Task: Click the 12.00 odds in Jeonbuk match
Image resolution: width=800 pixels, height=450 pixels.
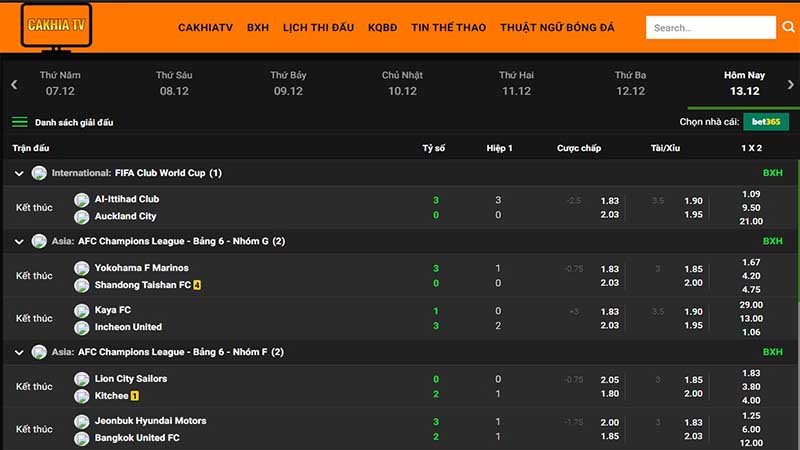Action: point(751,443)
